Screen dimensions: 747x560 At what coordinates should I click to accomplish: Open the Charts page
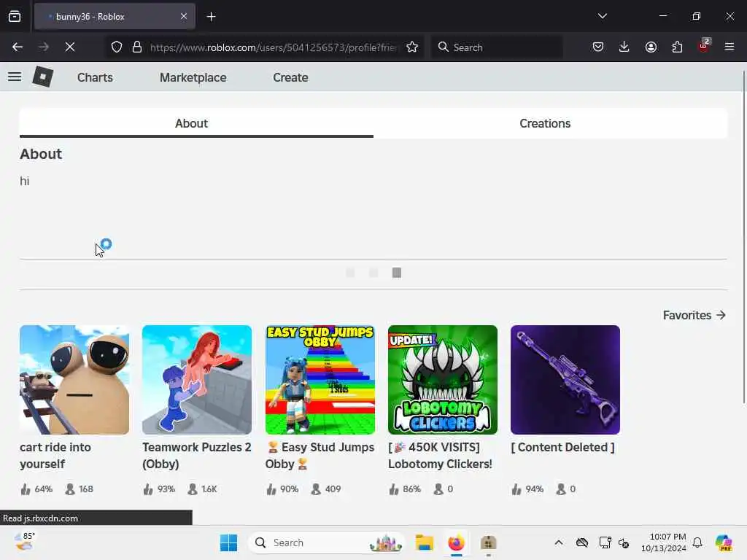coord(95,77)
